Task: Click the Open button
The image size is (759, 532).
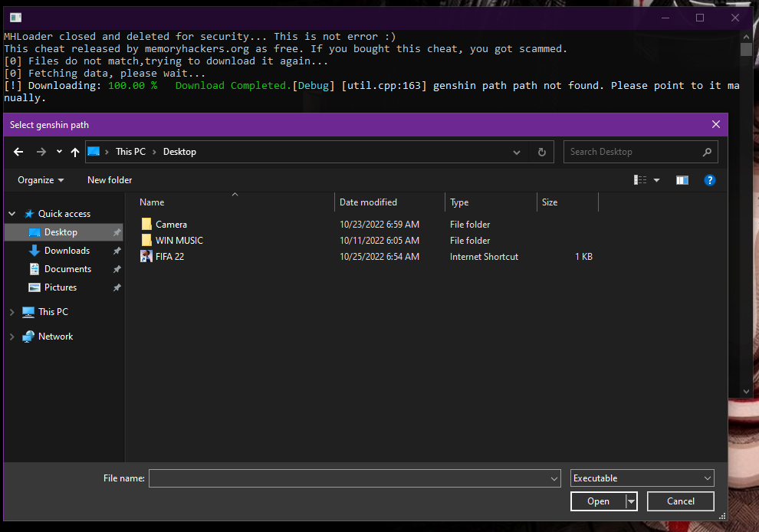Action: tap(598, 501)
